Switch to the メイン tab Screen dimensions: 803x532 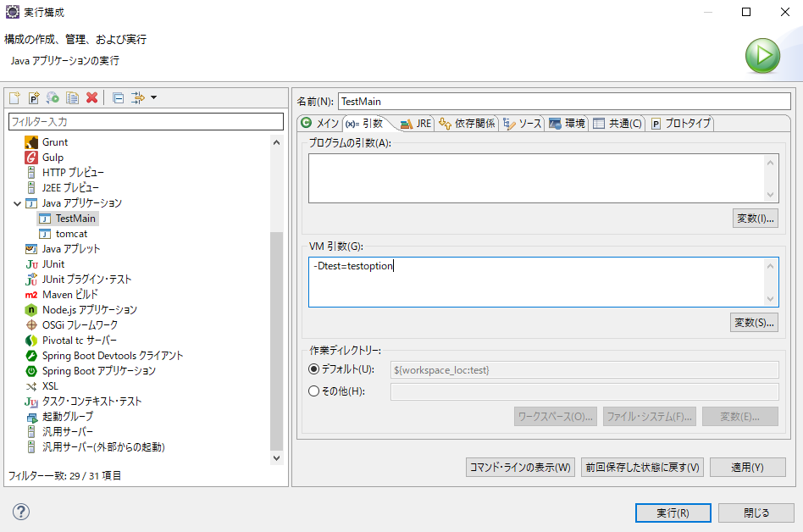tap(320, 124)
